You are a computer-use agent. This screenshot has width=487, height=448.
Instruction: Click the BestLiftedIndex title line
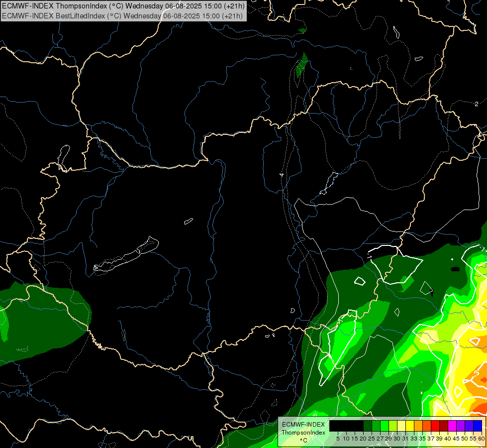(122, 15)
